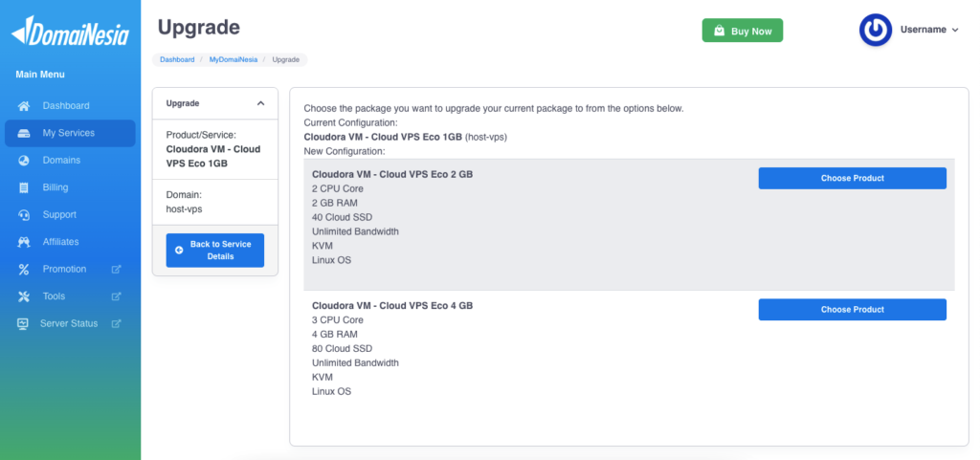
Task: Open the Server Status menu item
Action: (69, 324)
